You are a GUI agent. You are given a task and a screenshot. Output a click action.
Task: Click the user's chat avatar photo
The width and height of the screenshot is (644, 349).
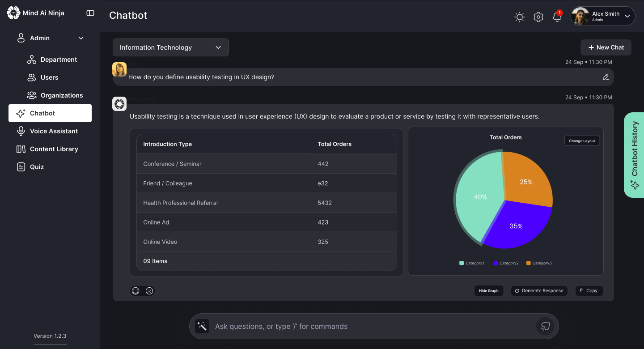coord(119,69)
